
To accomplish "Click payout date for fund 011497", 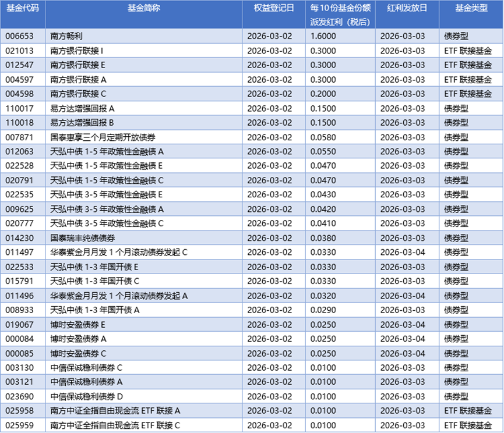I will click(403, 252).
